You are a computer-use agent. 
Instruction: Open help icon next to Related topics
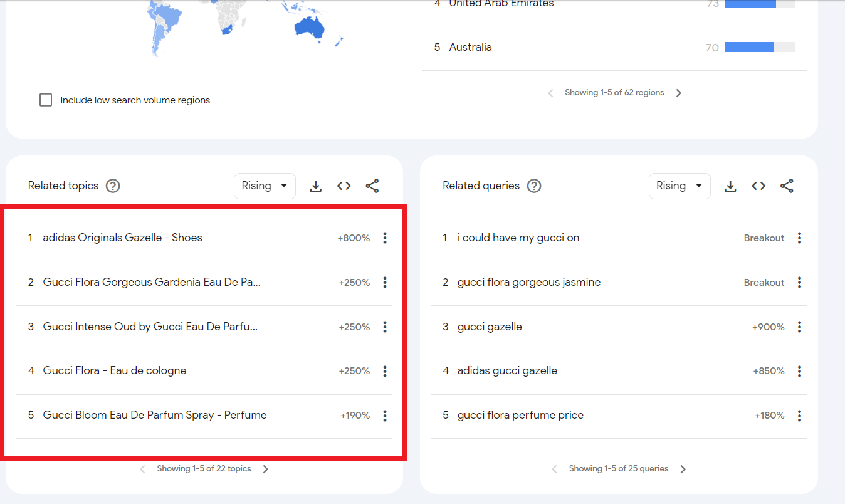[x=113, y=186]
